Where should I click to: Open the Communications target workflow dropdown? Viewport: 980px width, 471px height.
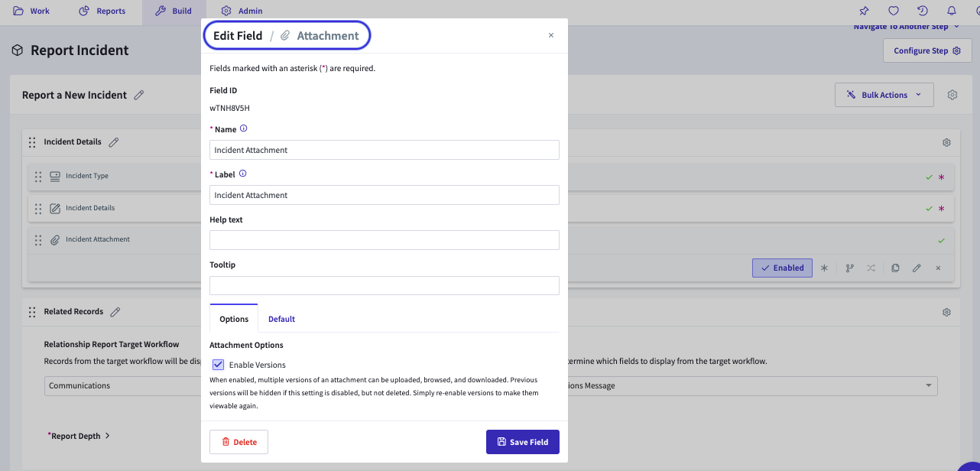click(x=122, y=385)
